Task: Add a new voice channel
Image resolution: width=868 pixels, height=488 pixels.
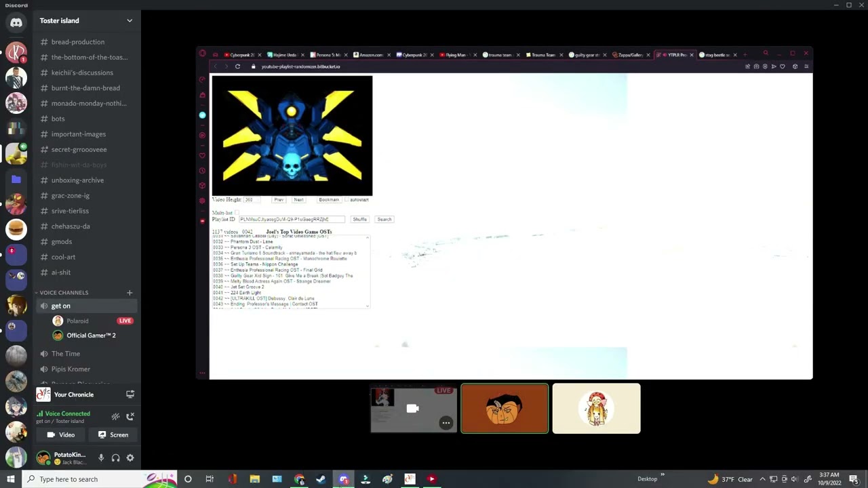Action: pyautogui.click(x=130, y=293)
